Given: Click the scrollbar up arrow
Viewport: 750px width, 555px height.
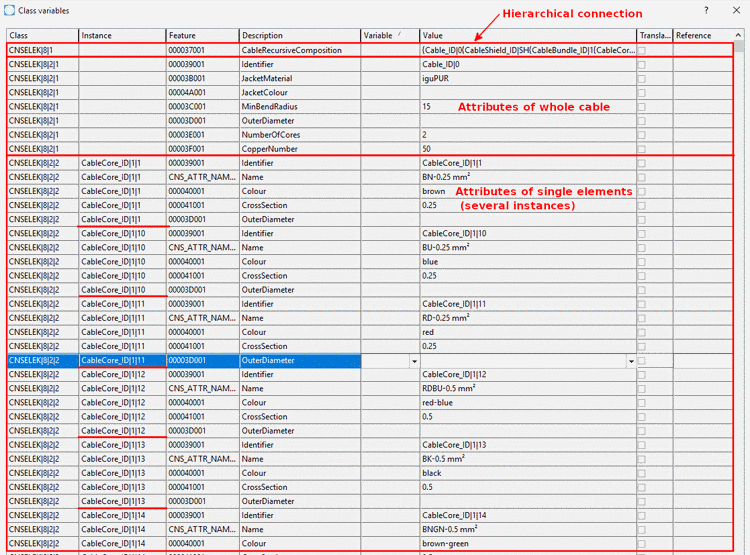Looking at the screenshot, I should pyautogui.click(x=739, y=35).
